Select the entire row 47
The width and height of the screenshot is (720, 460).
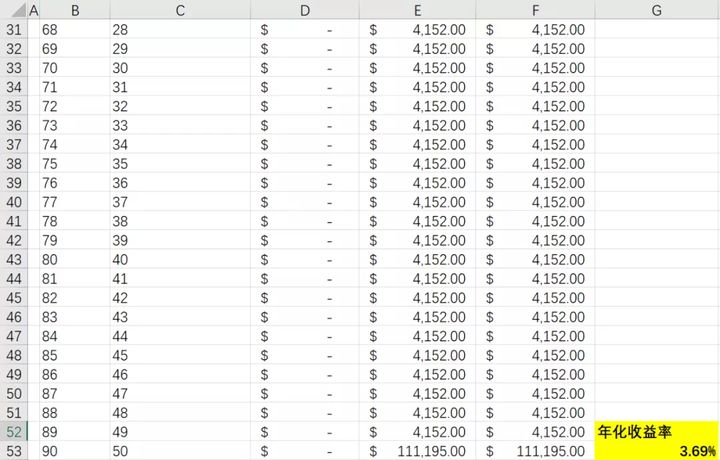14,336
